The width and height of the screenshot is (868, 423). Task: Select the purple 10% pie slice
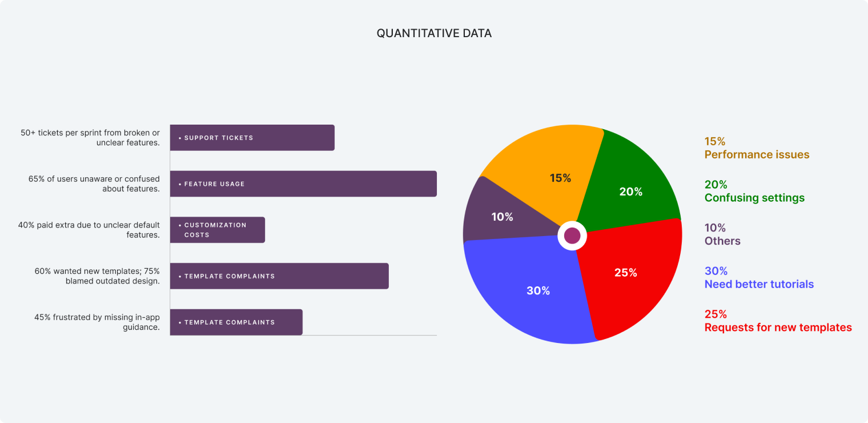coord(497,214)
